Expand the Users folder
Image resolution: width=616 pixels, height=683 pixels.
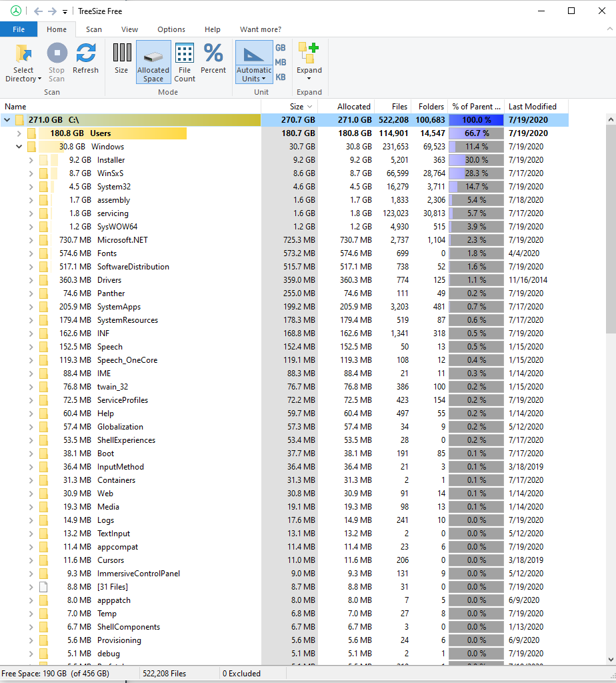19,133
